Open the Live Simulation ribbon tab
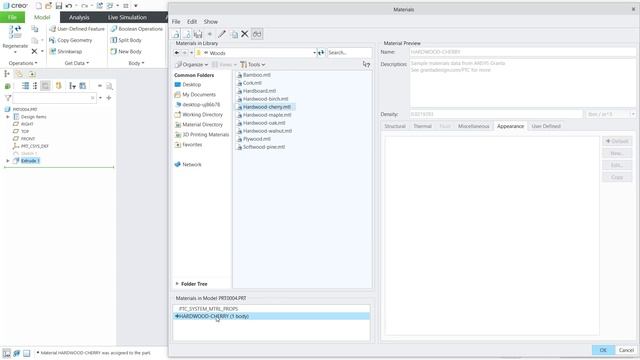The width and height of the screenshot is (640, 360). [127, 17]
